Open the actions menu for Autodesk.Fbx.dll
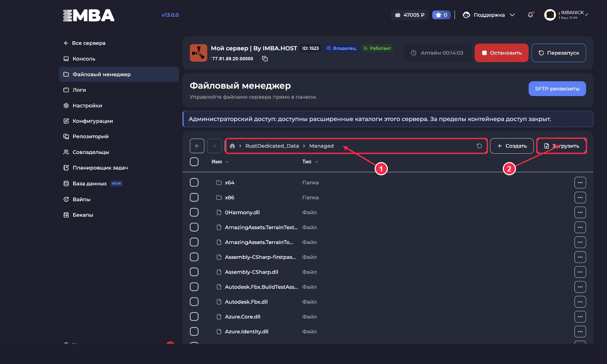607x364 pixels. [x=580, y=302]
